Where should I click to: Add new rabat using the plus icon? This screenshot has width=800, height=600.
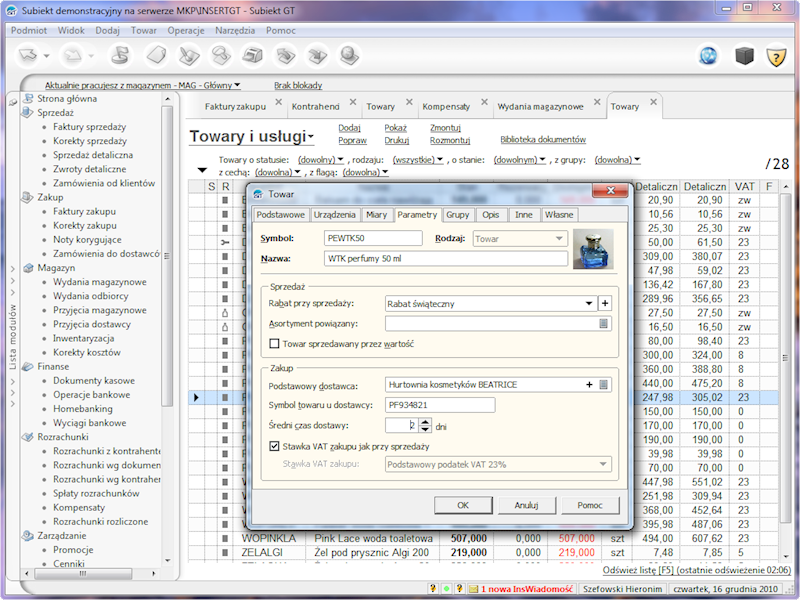click(605, 302)
